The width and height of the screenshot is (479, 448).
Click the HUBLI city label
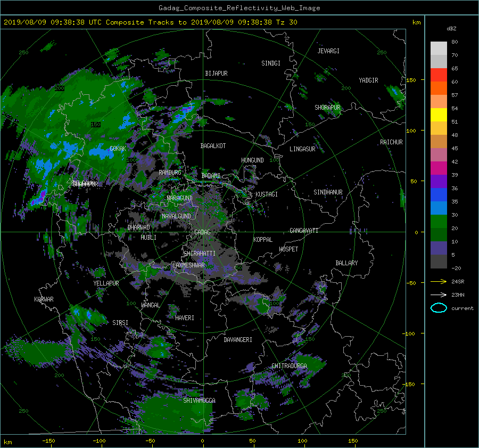[148, 238]
